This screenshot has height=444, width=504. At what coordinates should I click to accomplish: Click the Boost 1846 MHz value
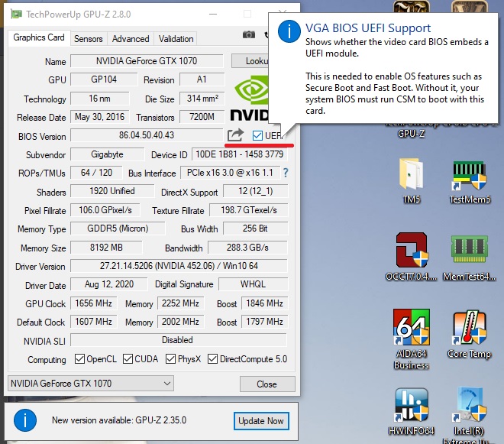point(264,303)
